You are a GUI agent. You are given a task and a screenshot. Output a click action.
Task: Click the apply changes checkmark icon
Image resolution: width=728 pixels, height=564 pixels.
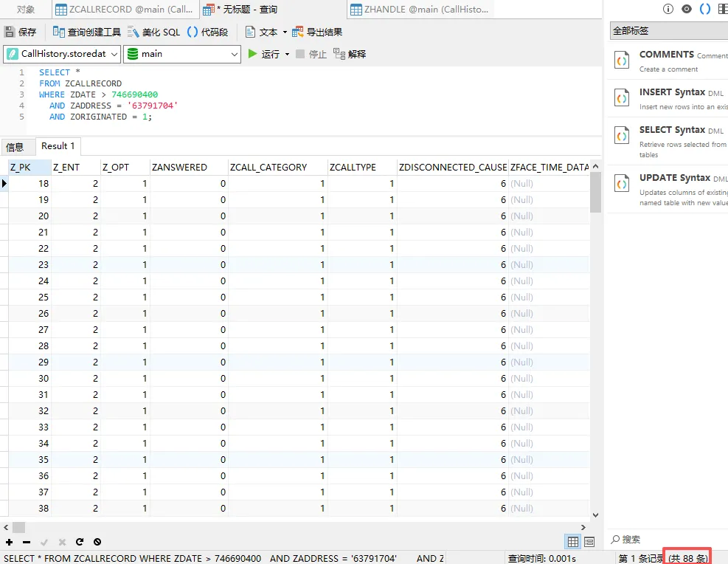(44, 542)
